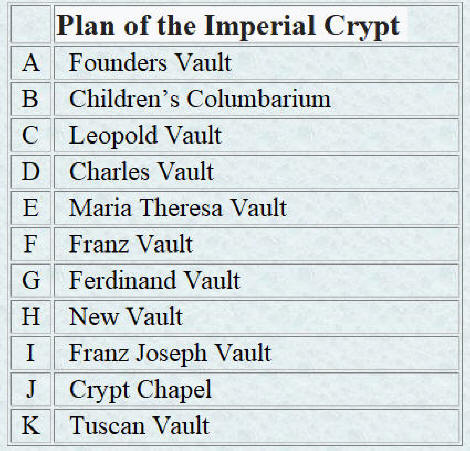Click the Franz Vault text

[131, 244]
